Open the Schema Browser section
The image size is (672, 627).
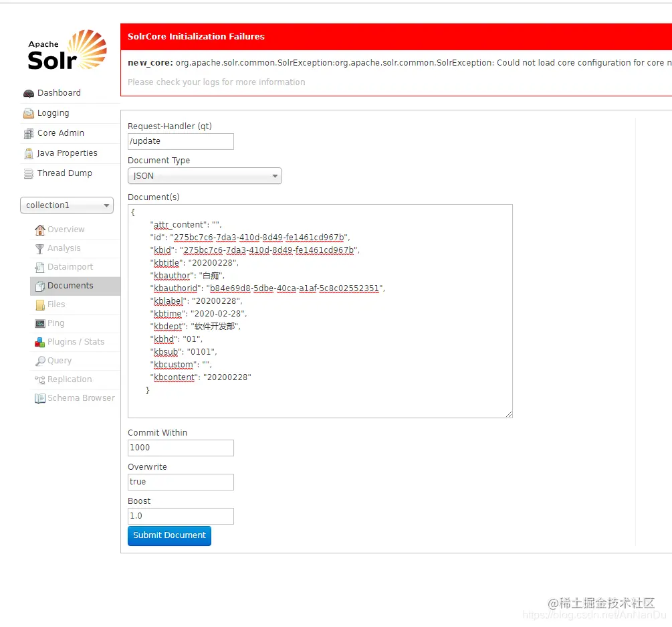pyautogui.click(x=81, y=398)
